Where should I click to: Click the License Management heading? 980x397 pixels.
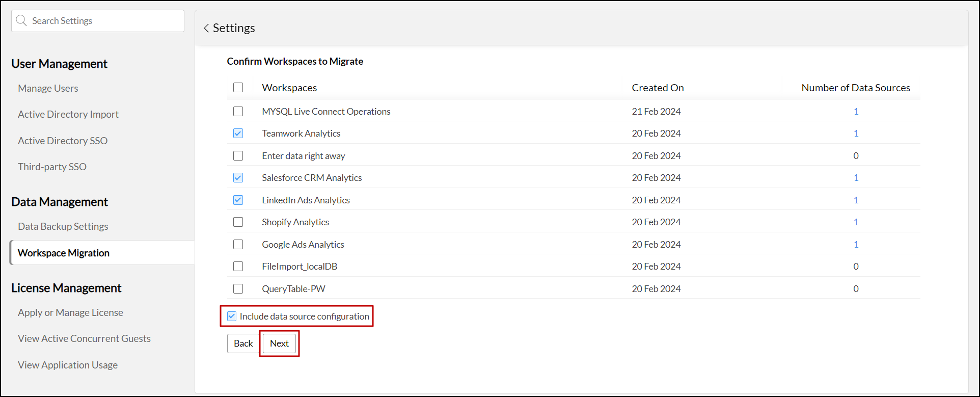click(x=66, y=288)
